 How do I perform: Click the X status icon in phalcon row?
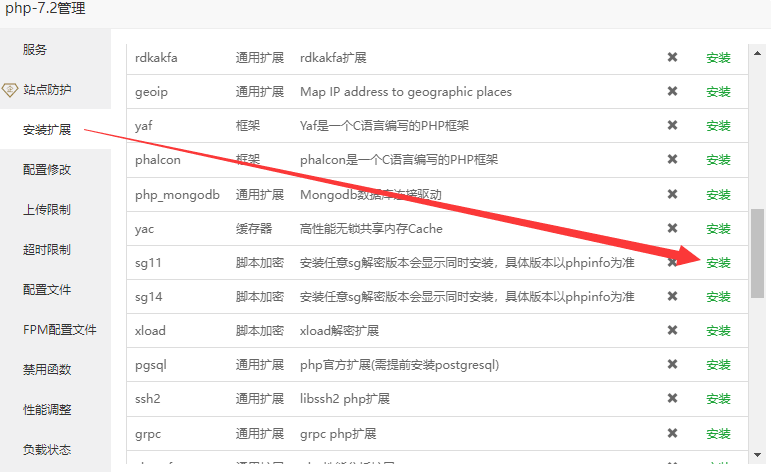[x=672, y=159]
